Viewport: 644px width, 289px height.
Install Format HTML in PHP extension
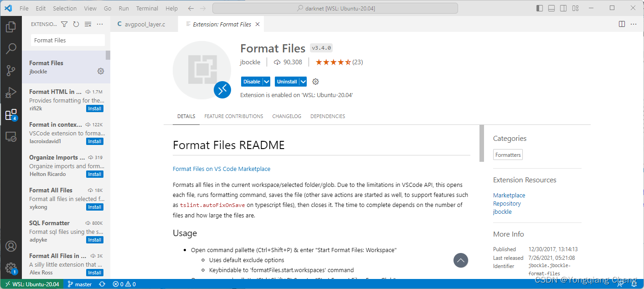[95, 108]
